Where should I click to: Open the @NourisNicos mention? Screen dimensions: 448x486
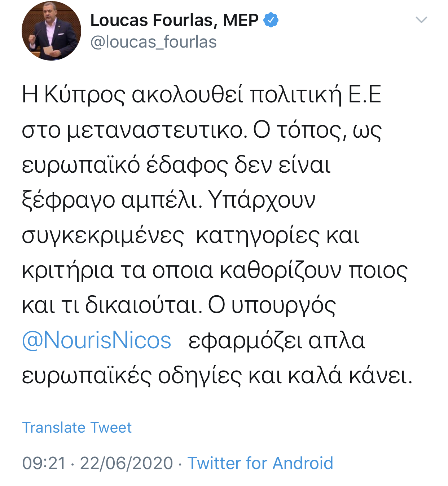coord(97,340)
